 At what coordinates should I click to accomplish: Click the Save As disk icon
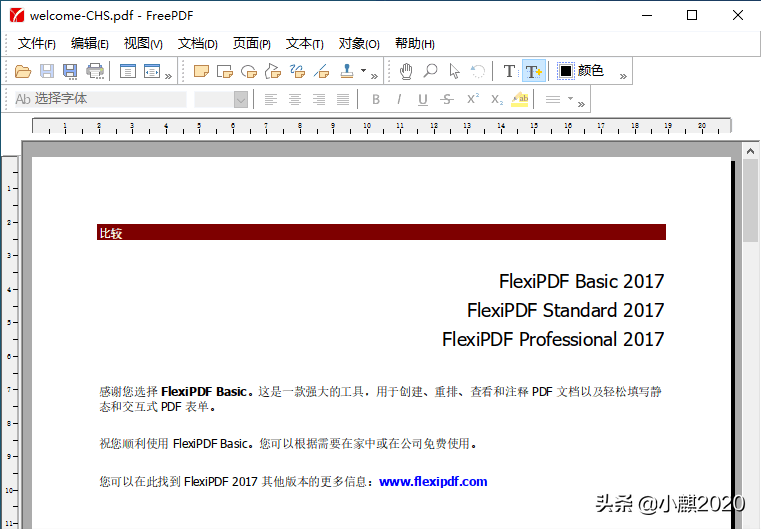click(x=70, y=71)
